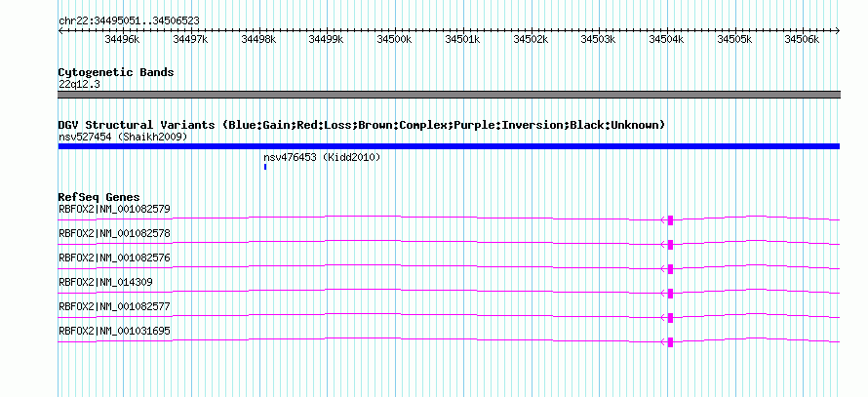Click the 34498k ruler tick label
The height and width of the screenshot is (397, 868).
258,39
